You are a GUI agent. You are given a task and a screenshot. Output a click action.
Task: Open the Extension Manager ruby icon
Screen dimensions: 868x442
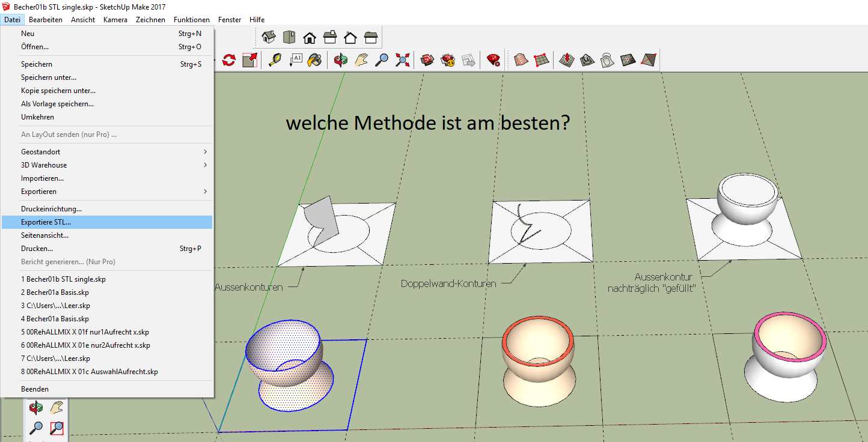[494, 60]
